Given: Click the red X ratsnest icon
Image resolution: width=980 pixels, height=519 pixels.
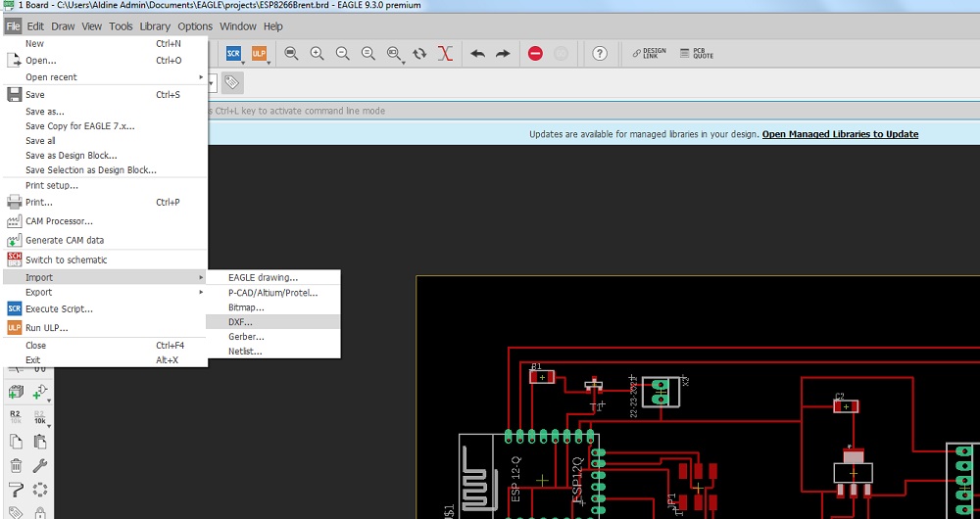Looking at the screenshot, I should pyautogui.click(x=445, y=54).
